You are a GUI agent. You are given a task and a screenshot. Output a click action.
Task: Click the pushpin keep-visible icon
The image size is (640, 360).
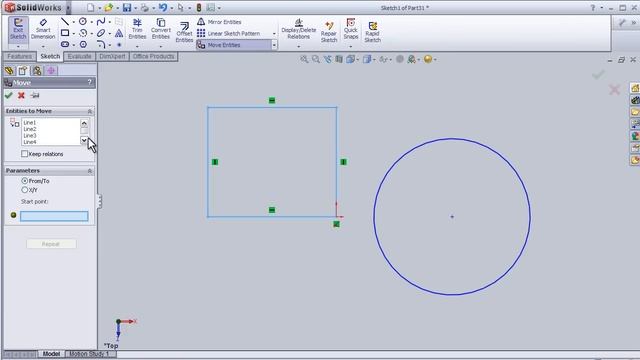(x=35, y=95)
